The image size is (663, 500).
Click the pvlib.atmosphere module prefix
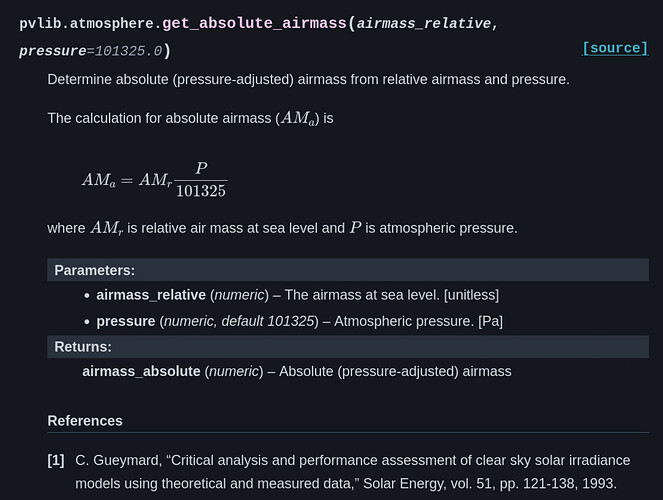pyautogui.click(x=87, y=22)
